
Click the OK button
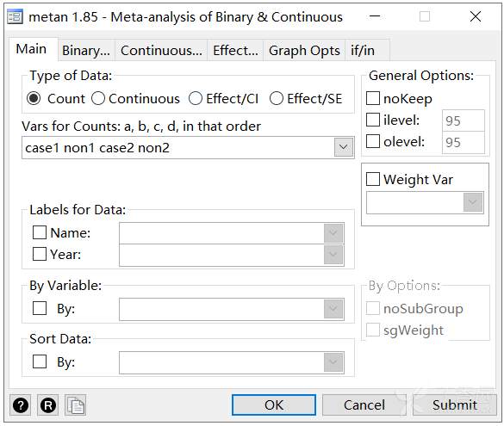coord(274,404)
